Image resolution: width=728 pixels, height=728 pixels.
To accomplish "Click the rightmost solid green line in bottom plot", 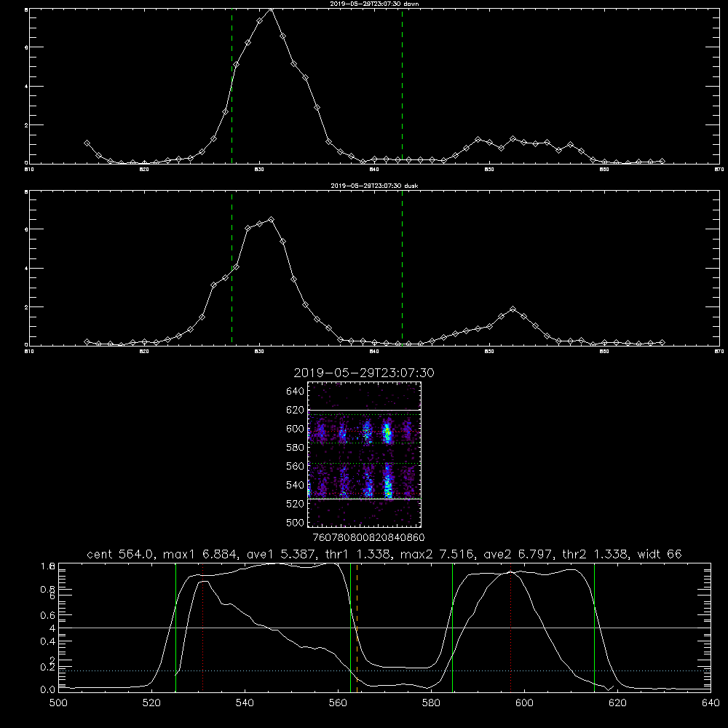I will coord(594,627).
